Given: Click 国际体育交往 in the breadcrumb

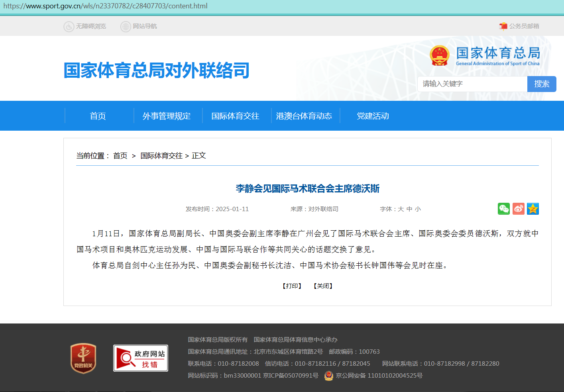Looking at the screenshot, I should [x=161, y=156].
